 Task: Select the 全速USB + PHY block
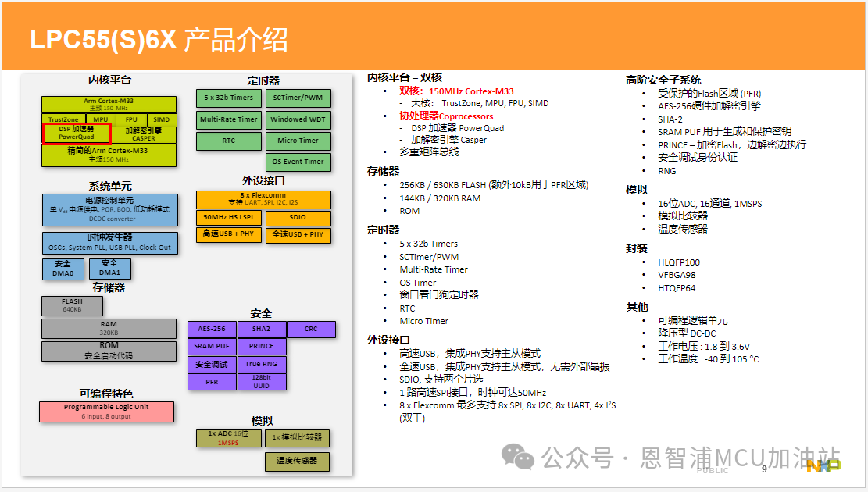(298, 234)
